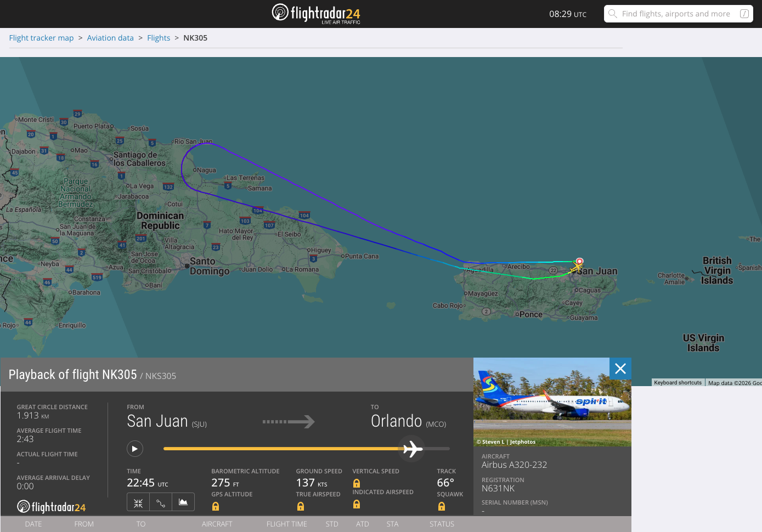Click the squawk lock icon
762x532 pixels.
tap(442, 506)
